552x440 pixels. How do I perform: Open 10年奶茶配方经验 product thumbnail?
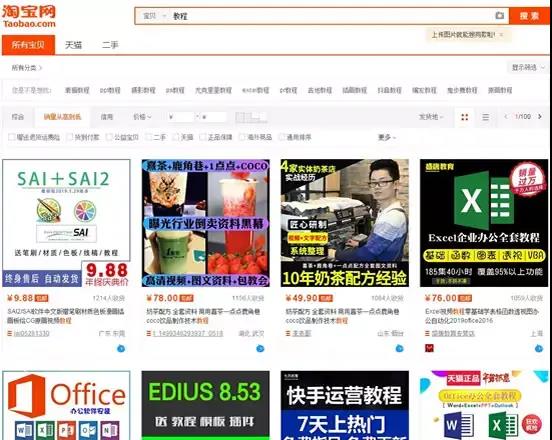click(345, 223)
